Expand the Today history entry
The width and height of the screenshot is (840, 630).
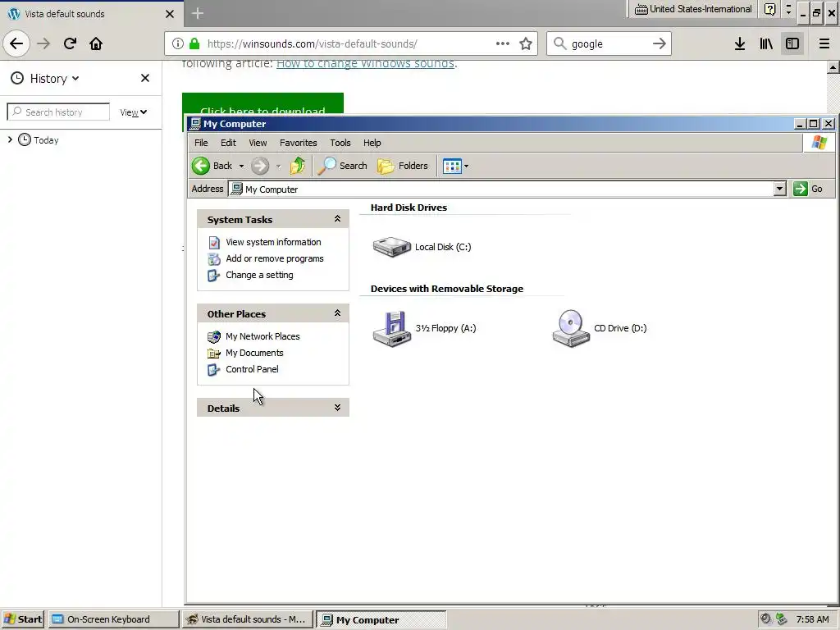[x=10, y=139]
